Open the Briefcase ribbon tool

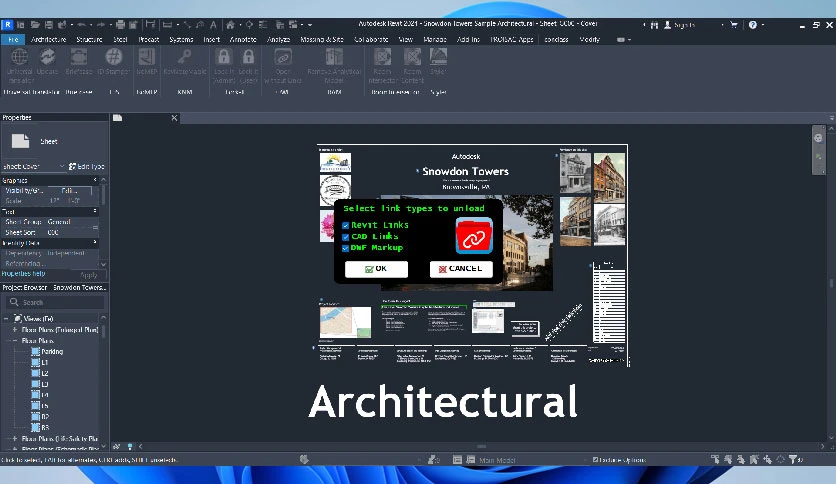78,57
